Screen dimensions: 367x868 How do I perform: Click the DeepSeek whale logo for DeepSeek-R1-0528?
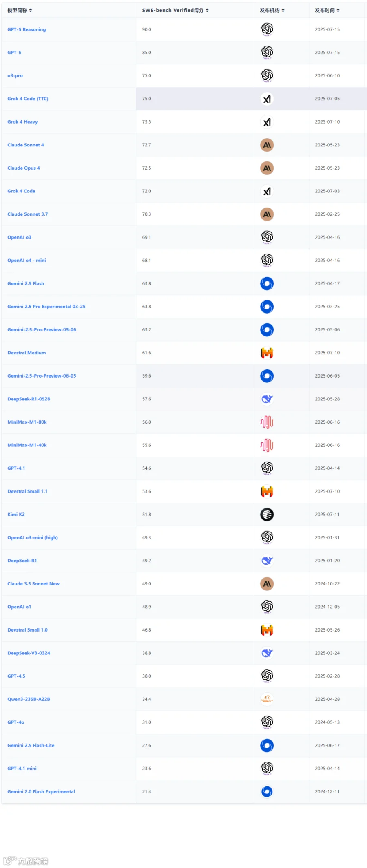coord(267,399)
